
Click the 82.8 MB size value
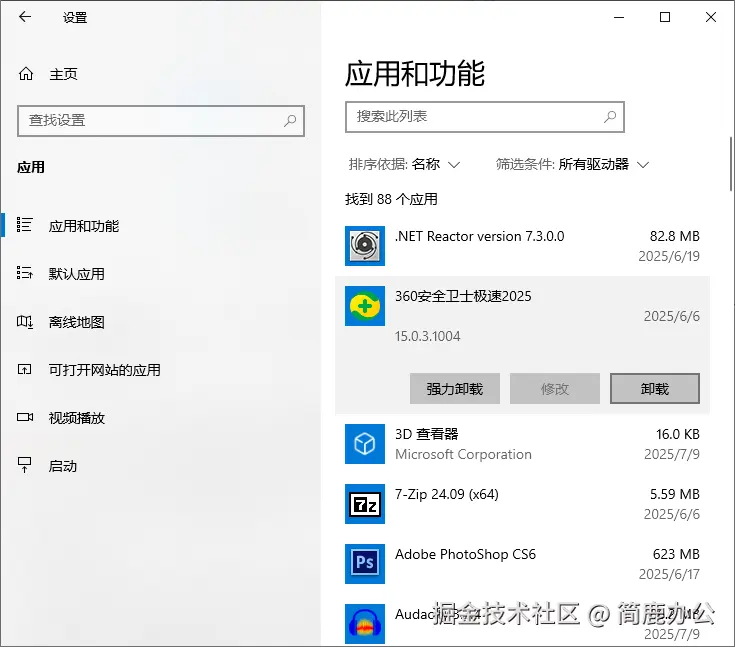(675, 236)
